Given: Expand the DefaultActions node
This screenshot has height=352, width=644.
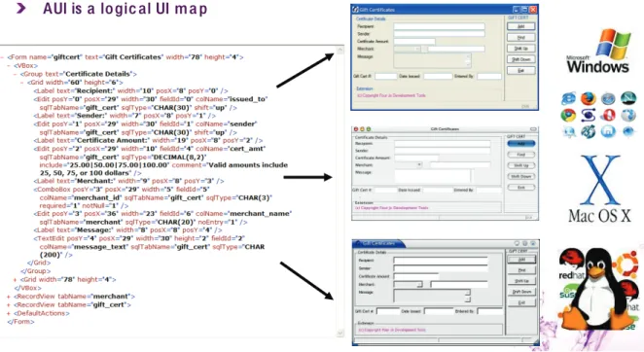Looking at the screenshot, I should point(9,313).
